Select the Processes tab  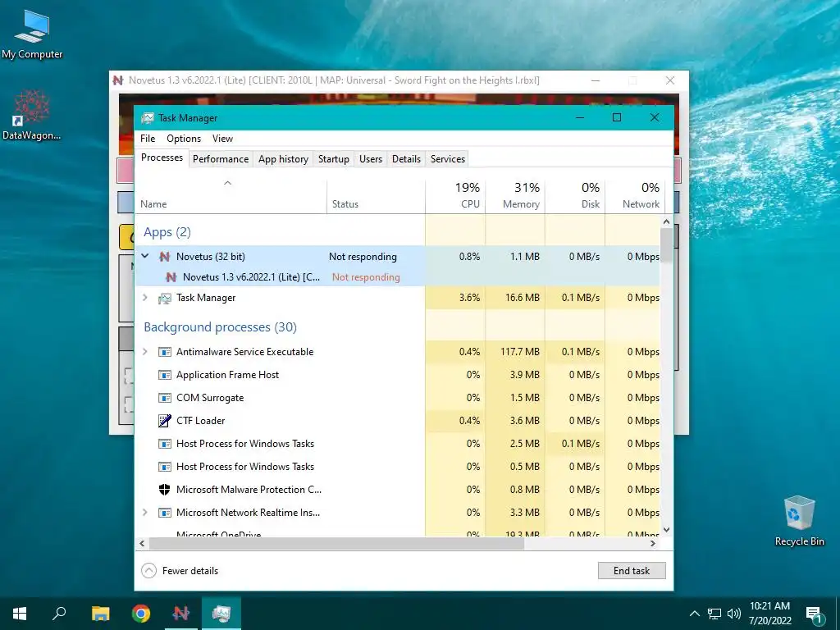[x=162, y=157]
